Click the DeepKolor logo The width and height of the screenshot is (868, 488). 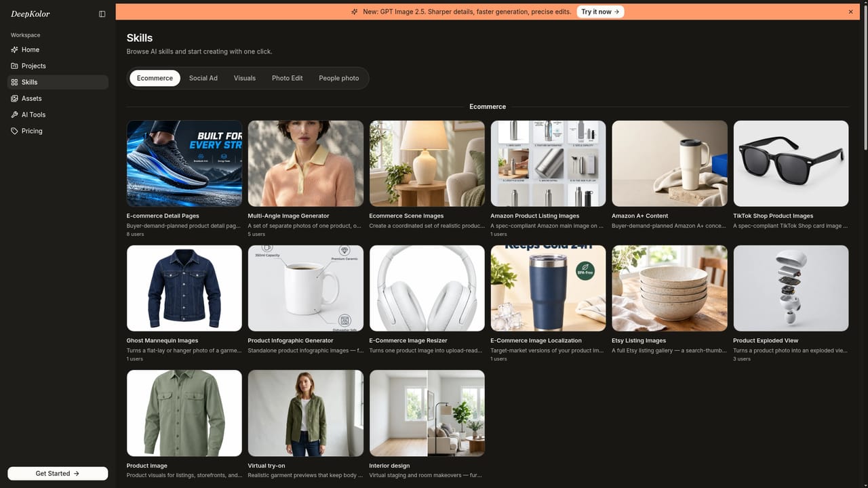(x=31, y=14)
